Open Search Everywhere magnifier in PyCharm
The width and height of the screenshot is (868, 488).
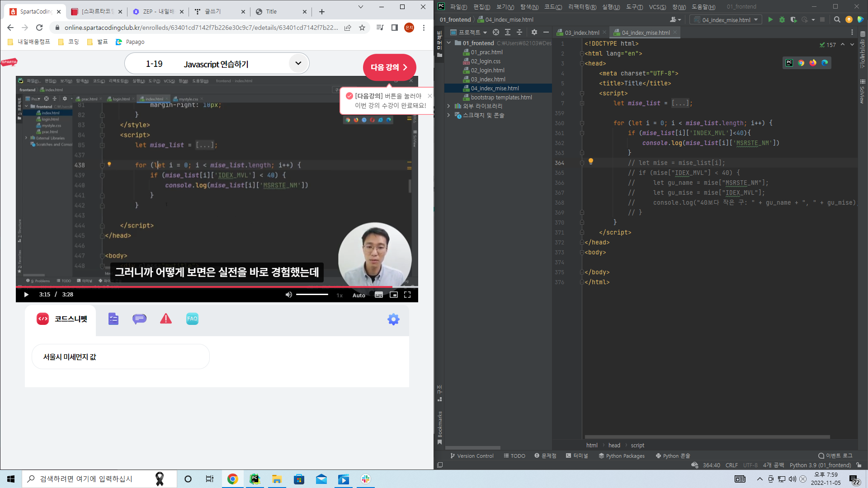click(837, 19)
